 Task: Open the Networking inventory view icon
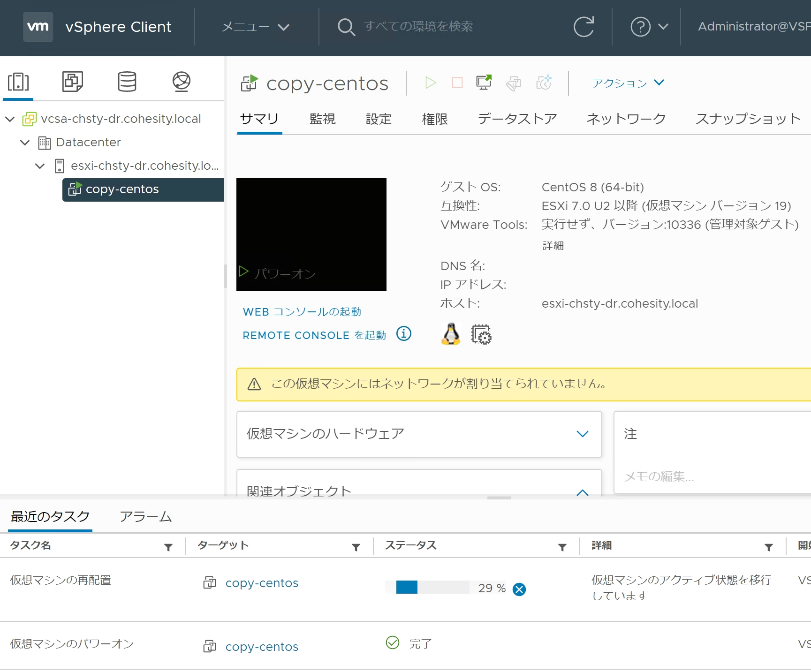182,82
